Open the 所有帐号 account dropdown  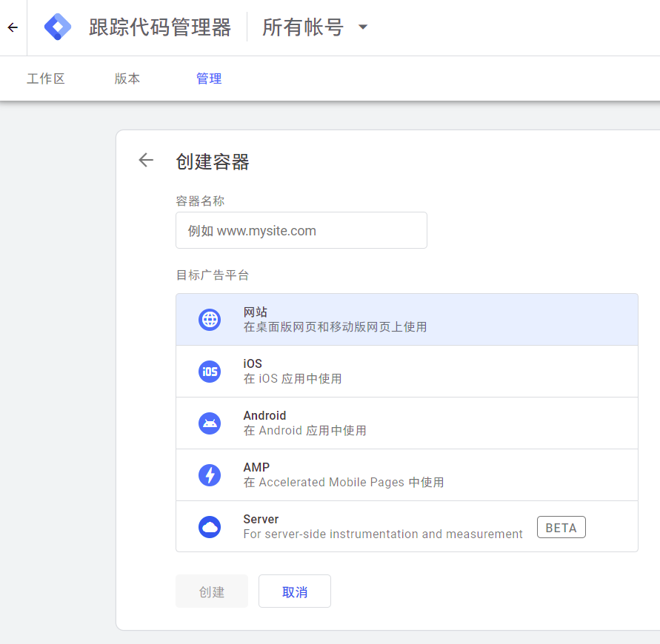pyautogui.click(x=316, y=27)
